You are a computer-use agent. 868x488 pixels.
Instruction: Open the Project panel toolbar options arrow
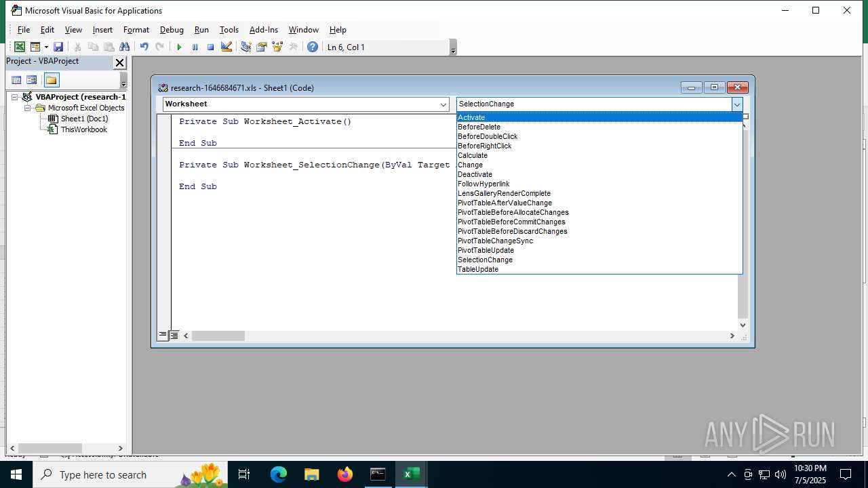[123, 81]
